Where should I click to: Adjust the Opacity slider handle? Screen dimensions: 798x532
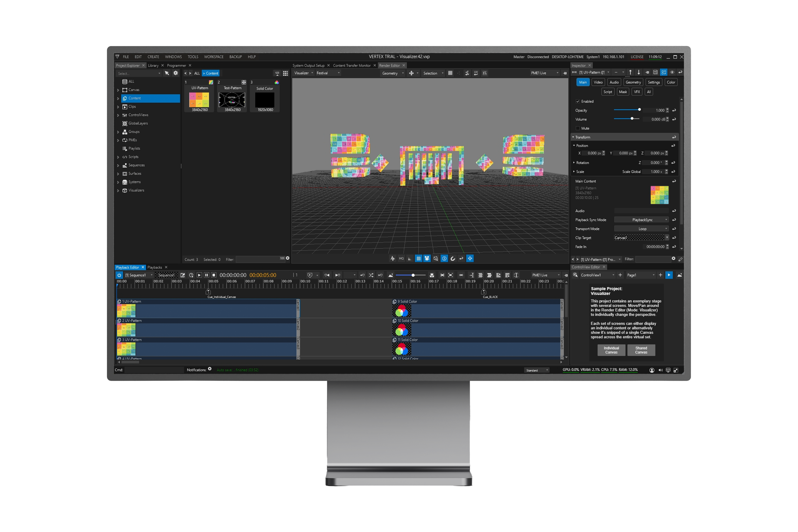[x=639, y=110]
